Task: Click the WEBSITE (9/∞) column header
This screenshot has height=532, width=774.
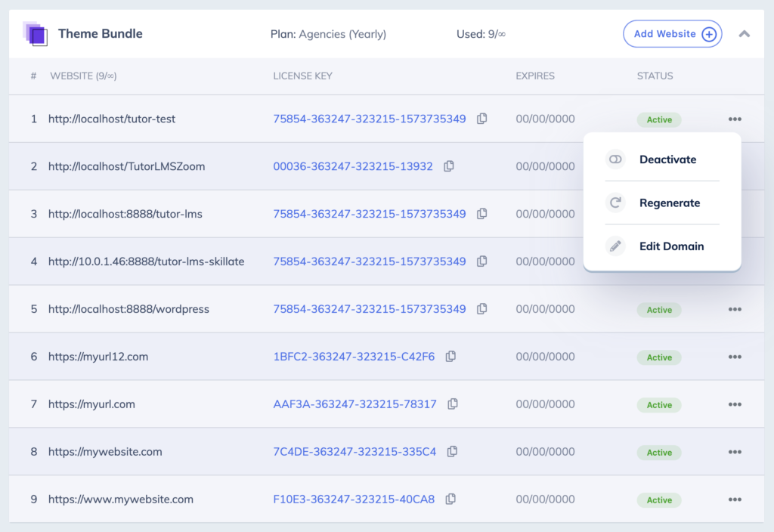Action: pos(83,76)
